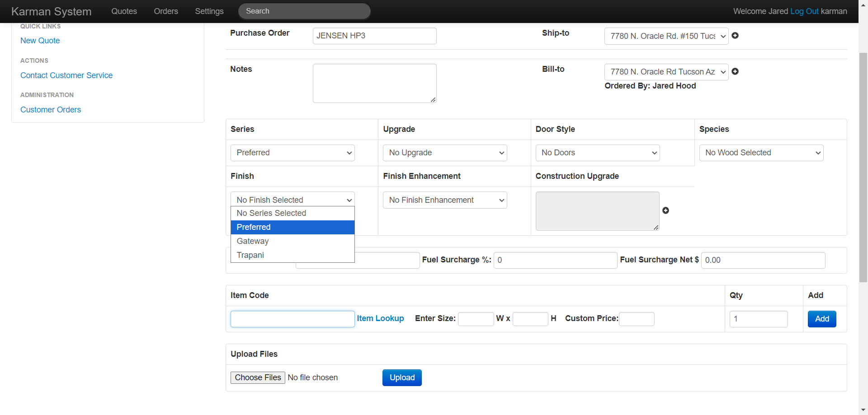Choose Trapani from the dropdown list
Viewport: 868px width, 415px height.
[292, 255]
